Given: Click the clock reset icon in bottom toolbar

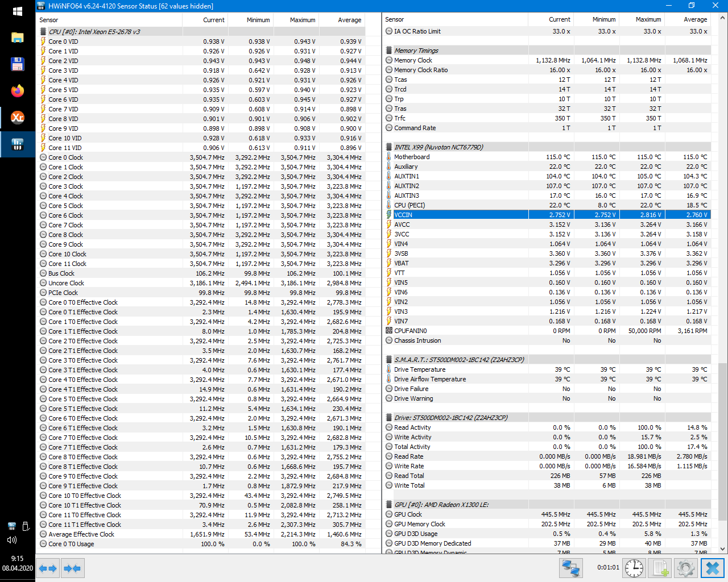Looking at the screenshot, I should click(634, 568).
